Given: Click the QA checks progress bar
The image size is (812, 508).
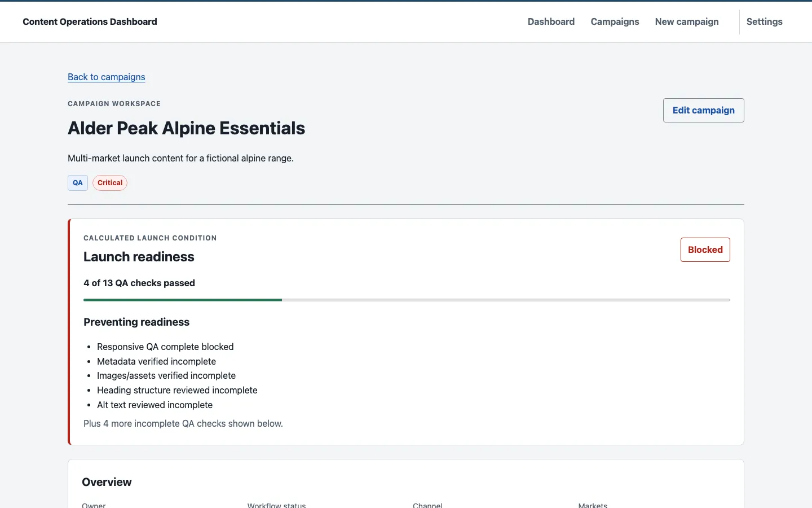Looking at the screenshot, I should pyautogui.click(x=407, y=300).
